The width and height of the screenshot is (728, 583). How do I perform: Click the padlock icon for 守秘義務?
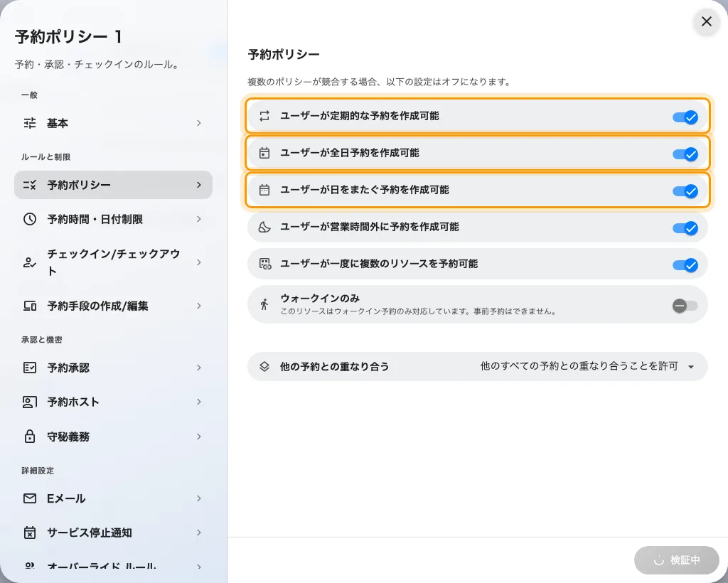click(30, 437)
